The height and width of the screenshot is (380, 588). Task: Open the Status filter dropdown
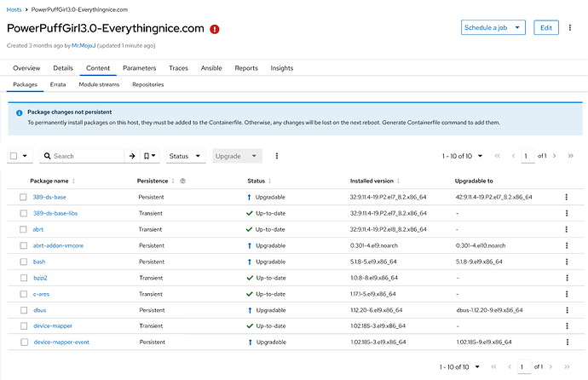tap(186, 156)
